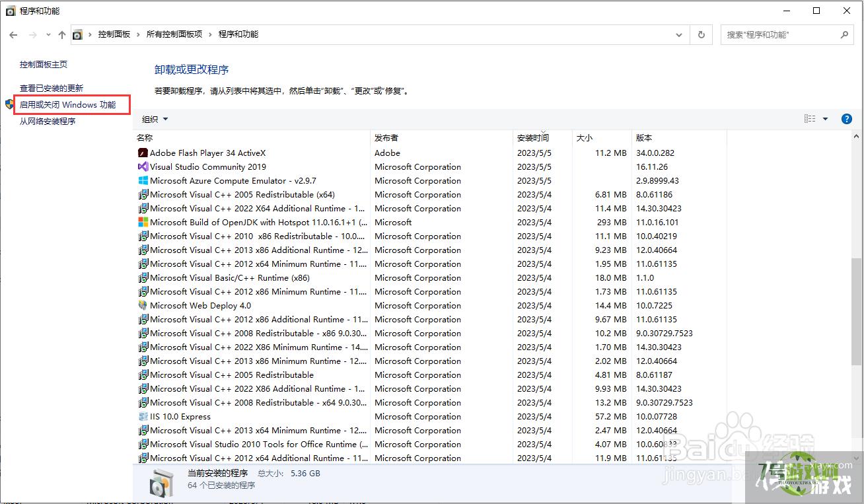
Task: Select Visual Studio 2010 Tools for Office icon
Action: (143, 444)
